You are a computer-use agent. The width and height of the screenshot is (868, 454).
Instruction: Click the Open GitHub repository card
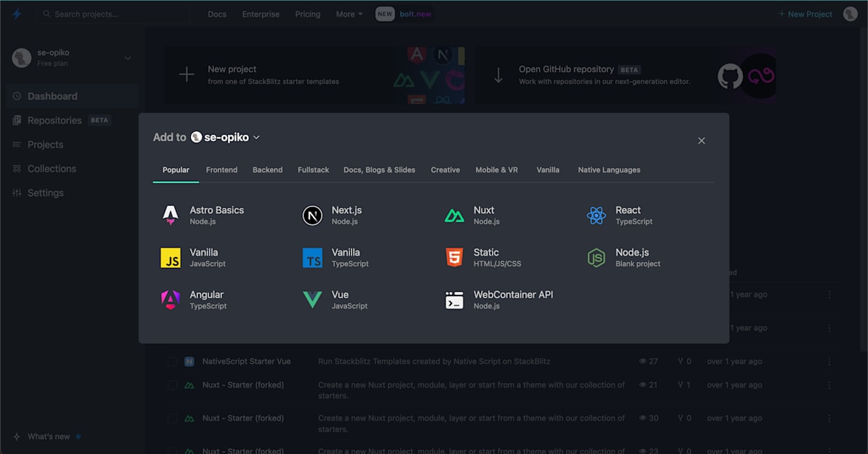[625, 75]
